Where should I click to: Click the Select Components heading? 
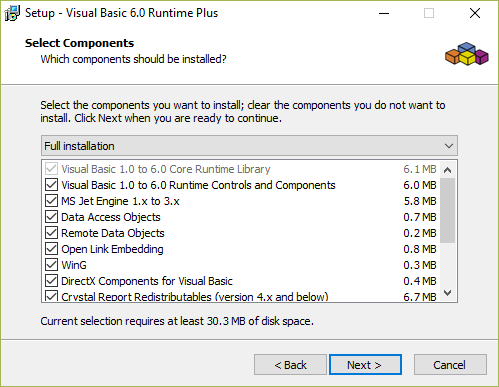[79, 43]
